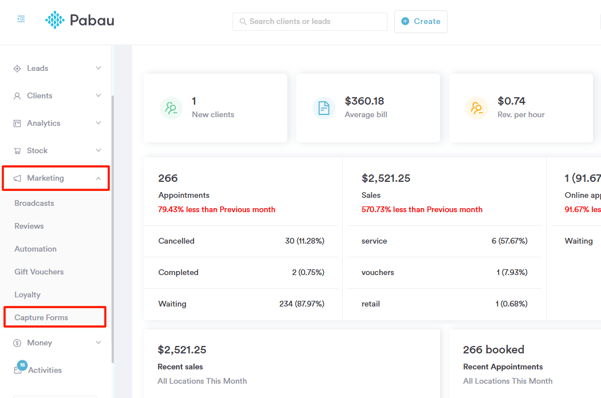601x398 pixels.
Task: Expand the Leads menu chevron
Action: [x=99, y=68]
